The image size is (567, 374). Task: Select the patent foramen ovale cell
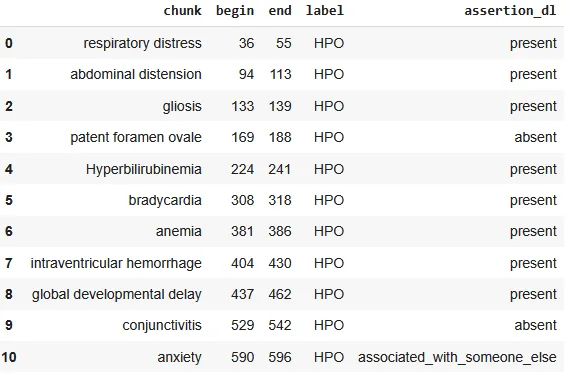click(136, 137)
